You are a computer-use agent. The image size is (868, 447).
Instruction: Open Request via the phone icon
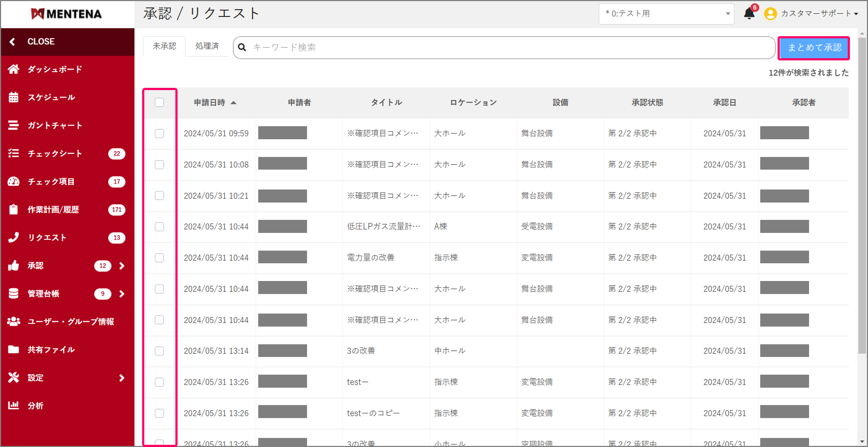(x=14, y=237)
